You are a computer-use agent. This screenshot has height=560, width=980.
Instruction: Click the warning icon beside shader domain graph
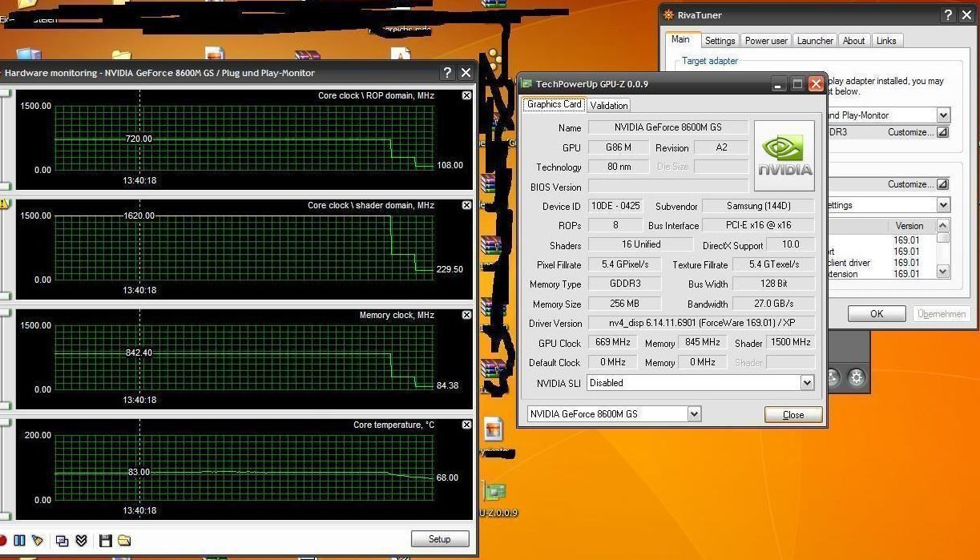coord(4,204)
